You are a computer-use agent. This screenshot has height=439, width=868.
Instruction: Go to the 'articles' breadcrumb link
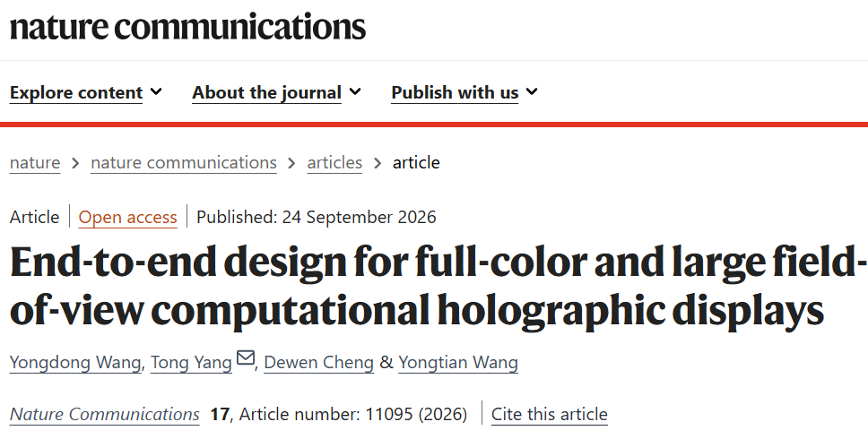[334, 163]
